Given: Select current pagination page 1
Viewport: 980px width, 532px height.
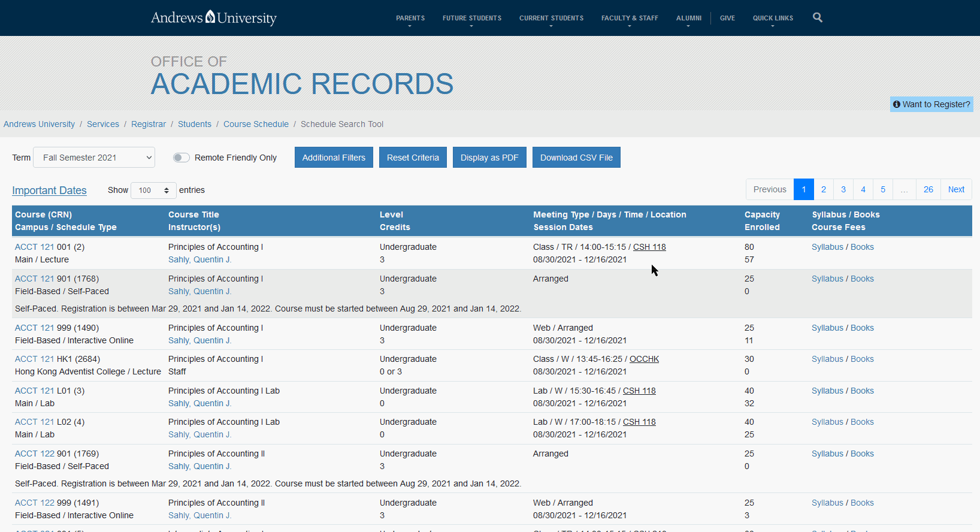Looking at the screenshot, I should pyautogui.click(x=804, y=189).
